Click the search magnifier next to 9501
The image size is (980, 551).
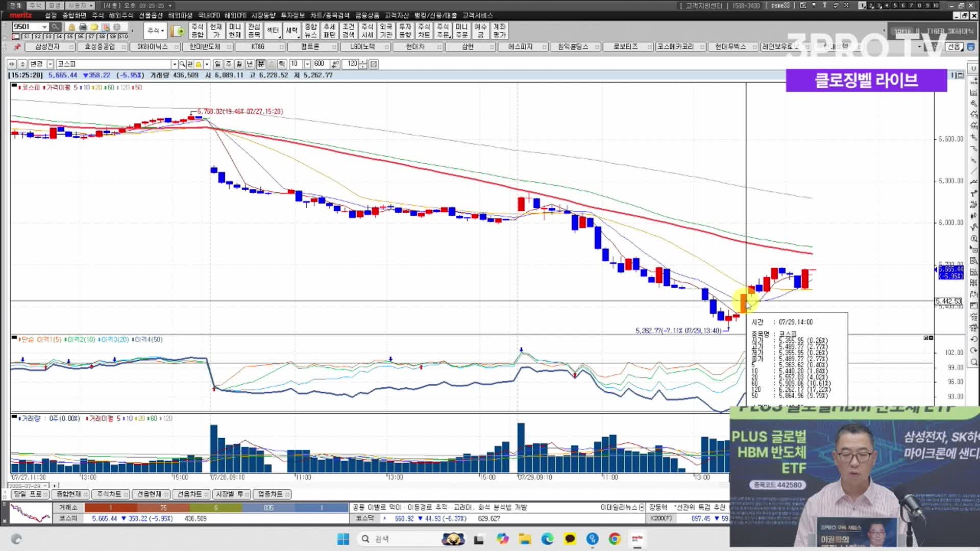click(55, 27)
